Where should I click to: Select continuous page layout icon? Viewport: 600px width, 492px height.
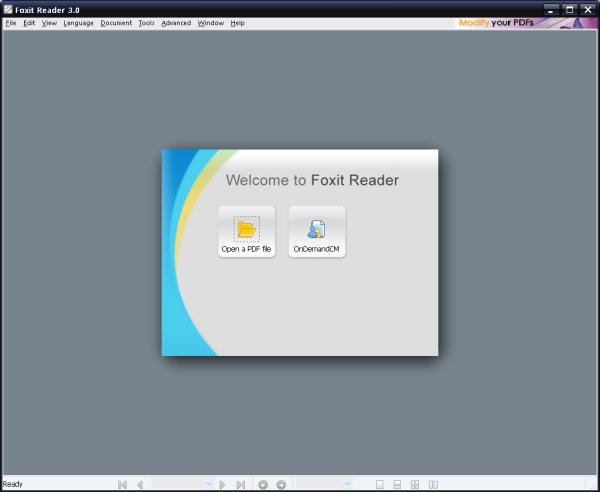(x=397, y=485)
